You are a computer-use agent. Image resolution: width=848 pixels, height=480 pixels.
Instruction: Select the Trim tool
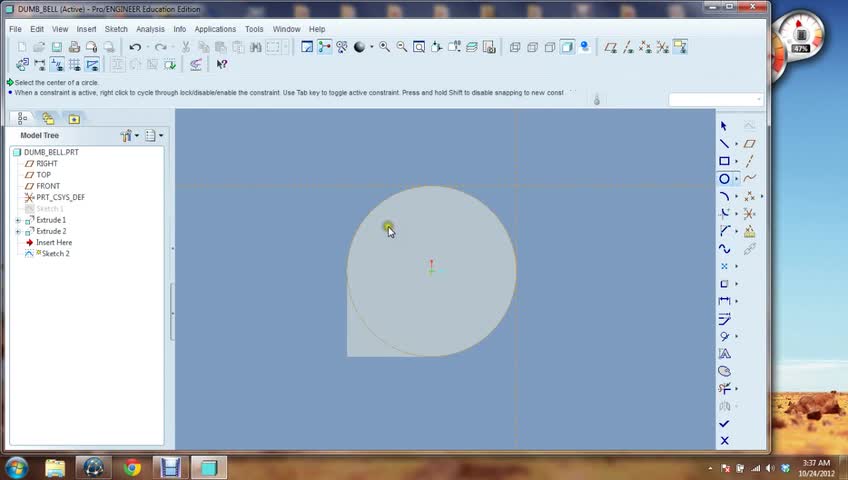[724, 389]
